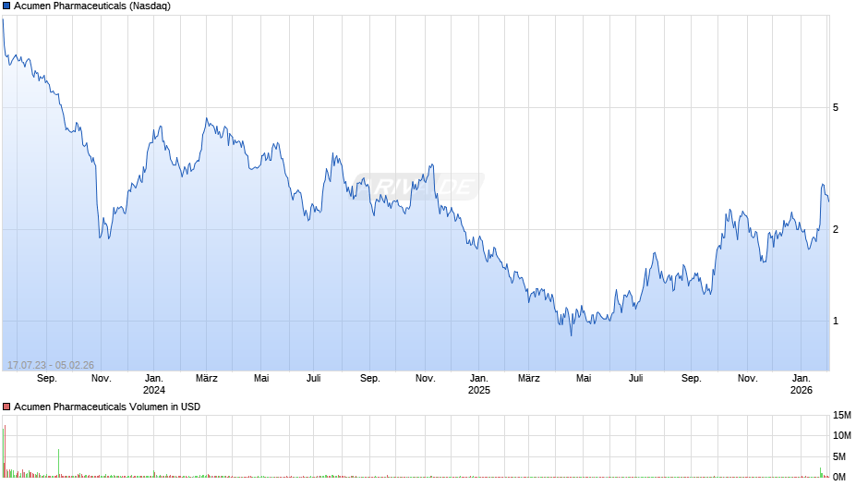868x486 pixels.
Task: Click the 'Sep.' label of 2025
Action: point(692,379)
